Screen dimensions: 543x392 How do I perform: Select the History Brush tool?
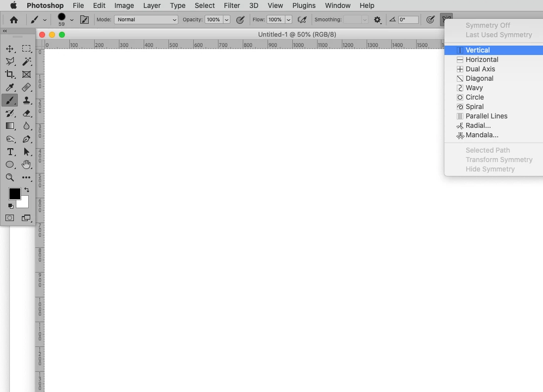coord(10,113)
